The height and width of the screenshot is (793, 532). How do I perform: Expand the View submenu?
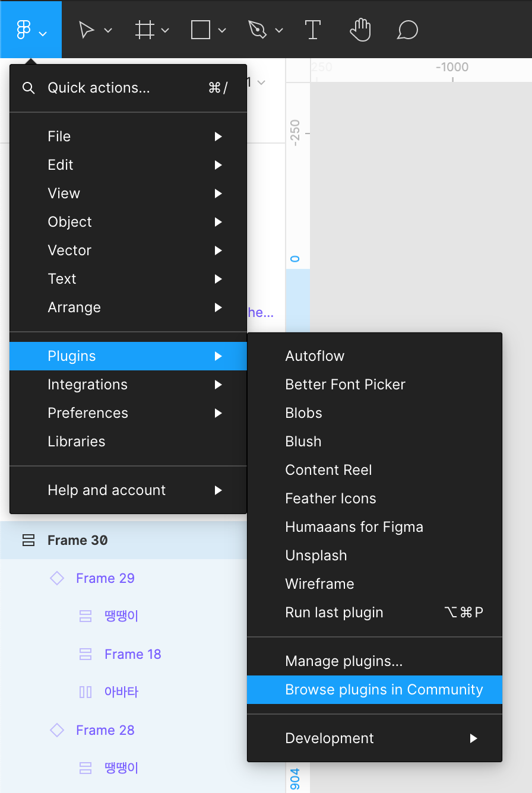tap(128, 194)
